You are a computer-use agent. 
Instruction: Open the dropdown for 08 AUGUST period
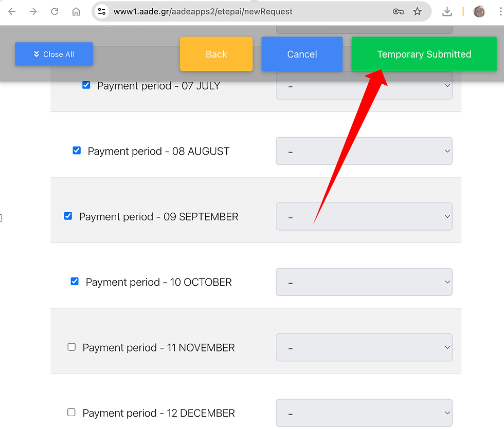[x=364, y=151]
